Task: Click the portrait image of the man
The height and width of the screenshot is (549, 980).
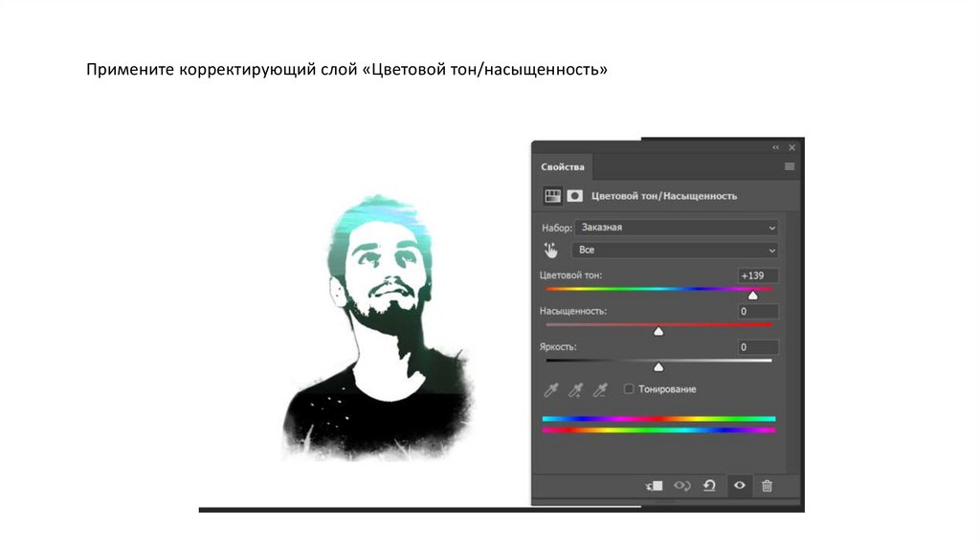Action: pos(377,327)
